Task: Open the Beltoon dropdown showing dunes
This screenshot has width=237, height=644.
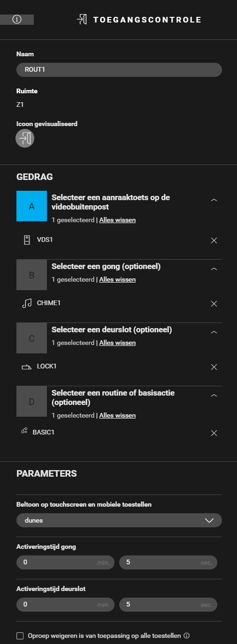Action: pyautogui.click(x=119, y=520)
